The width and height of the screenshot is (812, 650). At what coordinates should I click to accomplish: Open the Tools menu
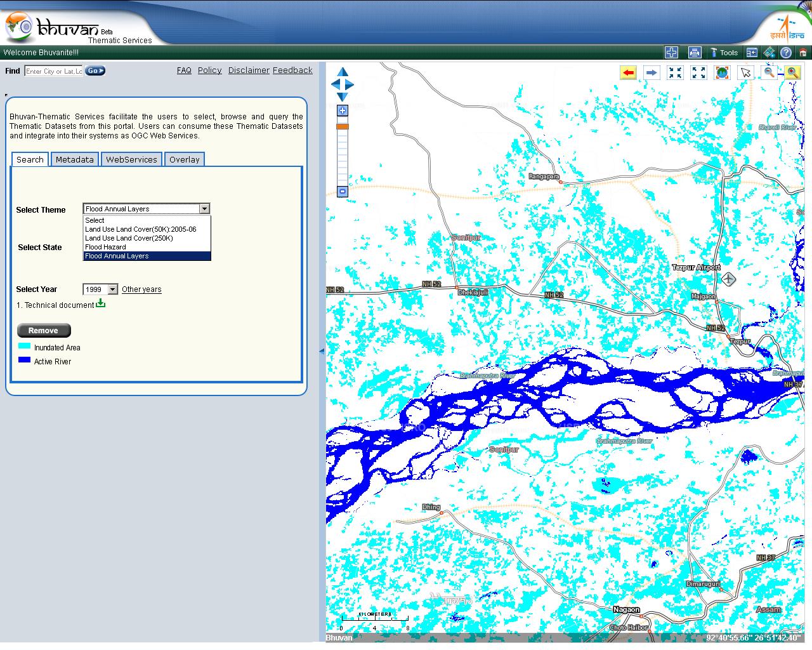click(x=724, y=53)
